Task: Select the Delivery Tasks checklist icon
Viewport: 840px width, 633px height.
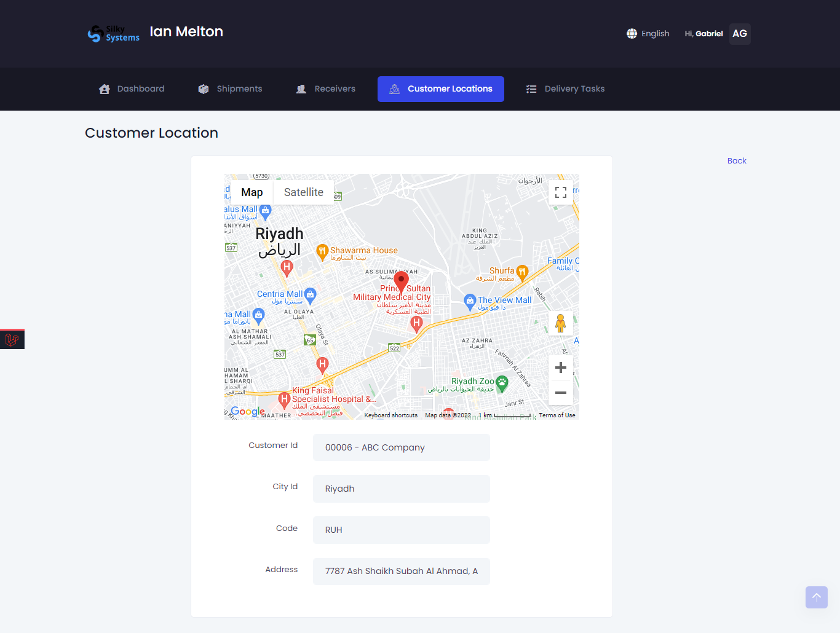Action: point(531,88)
